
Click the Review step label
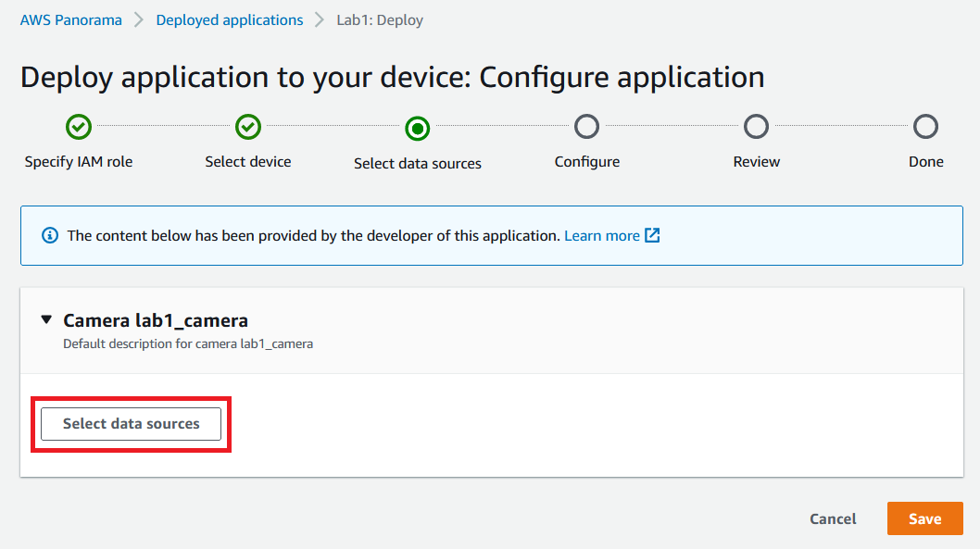pyautogui.click(x=756, y=162)
